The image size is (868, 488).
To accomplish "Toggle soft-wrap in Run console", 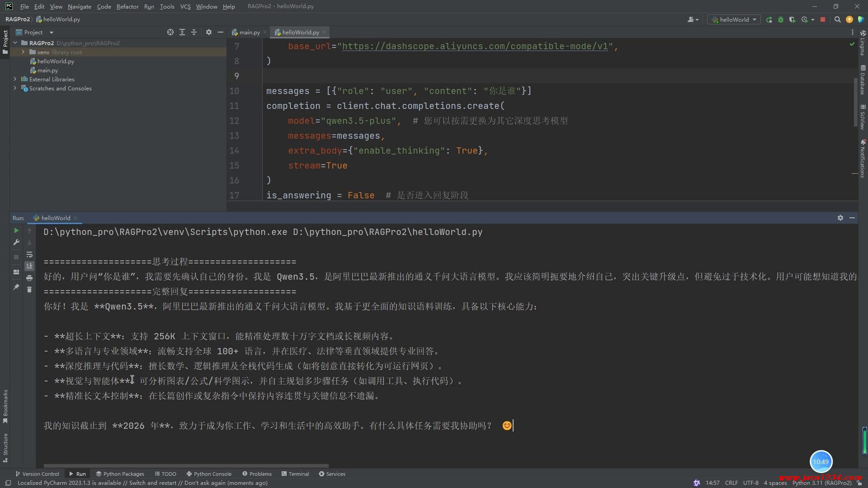I will coord(29,254).
